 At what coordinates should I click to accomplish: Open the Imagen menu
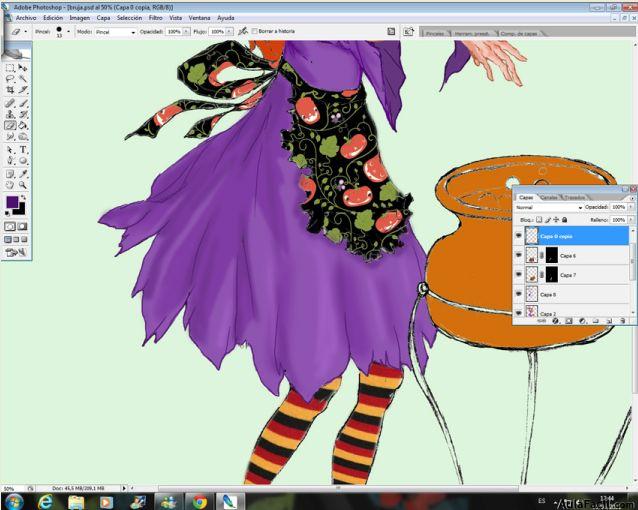(x=79, y=18)
